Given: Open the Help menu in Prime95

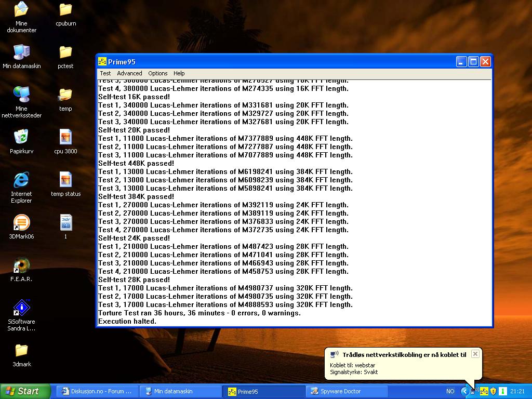Looking at the screenshot, I should (179, 73).
